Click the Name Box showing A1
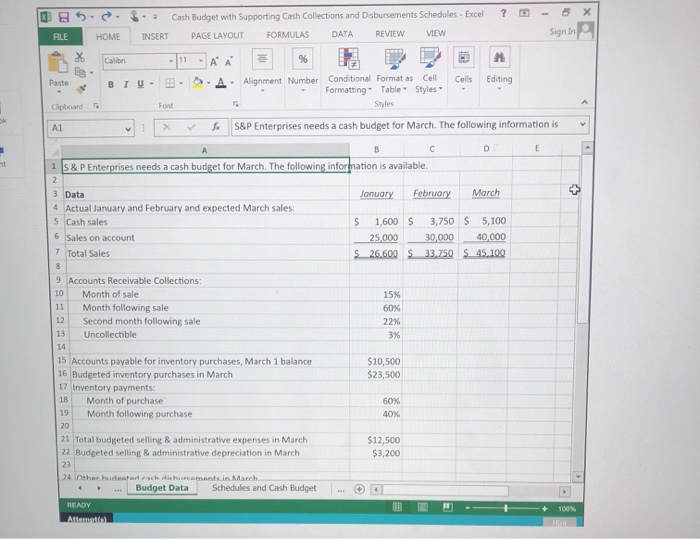 click(x=85, y=128)
